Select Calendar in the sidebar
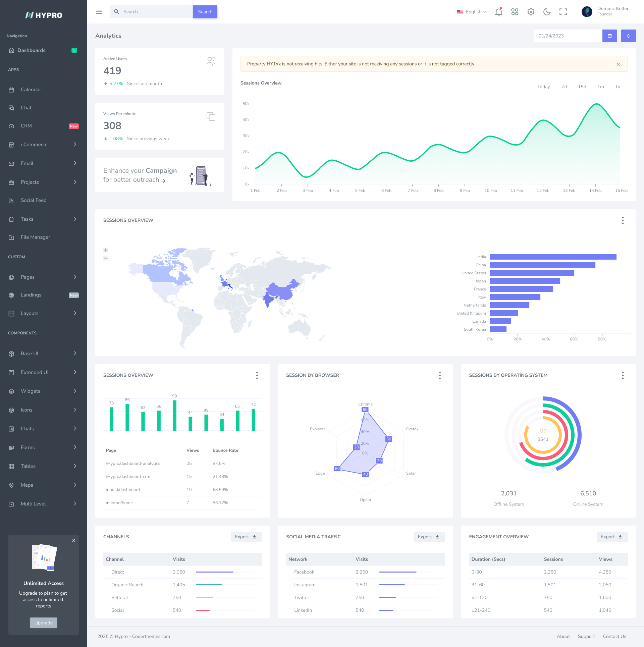Screen dimensions: 644x647 click(x=31, y=90)
